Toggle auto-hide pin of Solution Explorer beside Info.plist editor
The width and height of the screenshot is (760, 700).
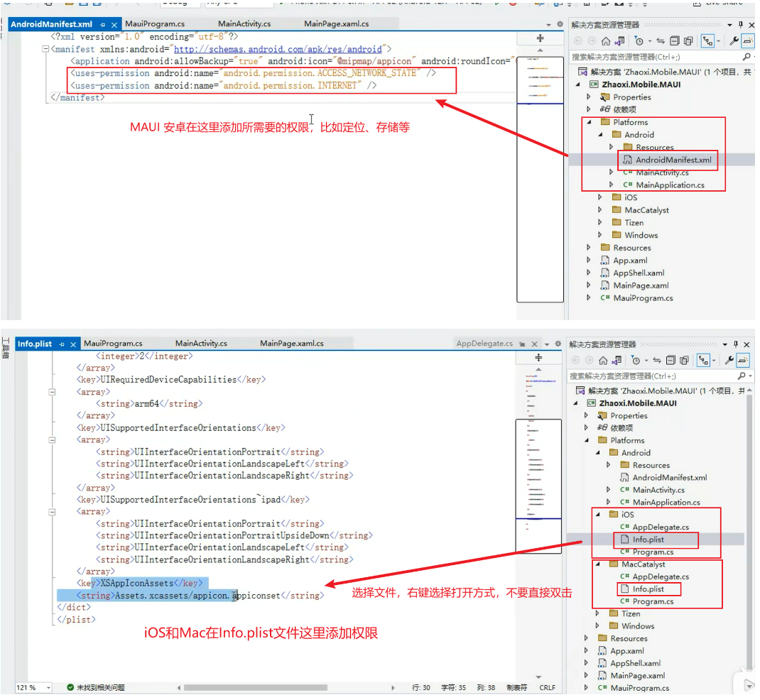tap(736, 344)
